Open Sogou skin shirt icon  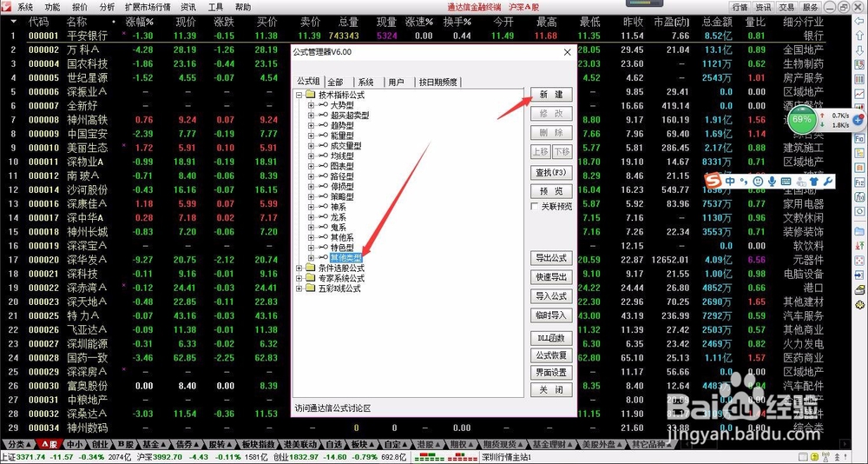pyautogui.click(x=813, y=182)
